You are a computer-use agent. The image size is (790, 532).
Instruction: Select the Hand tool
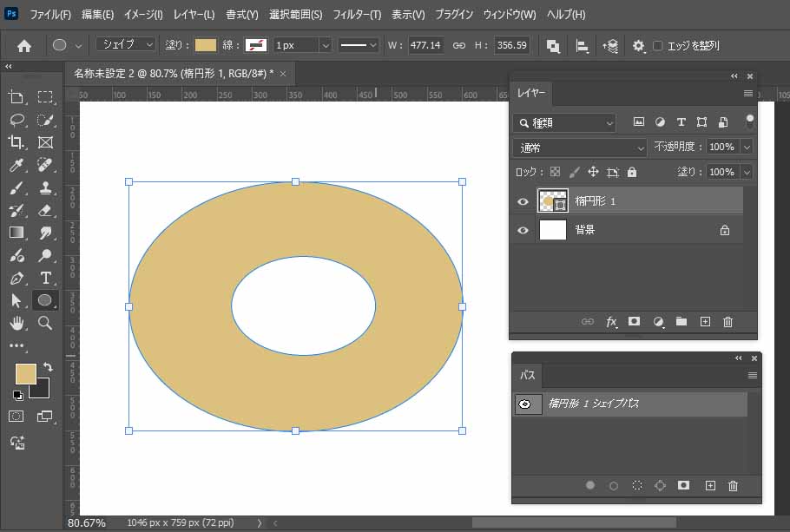(16, 323)
